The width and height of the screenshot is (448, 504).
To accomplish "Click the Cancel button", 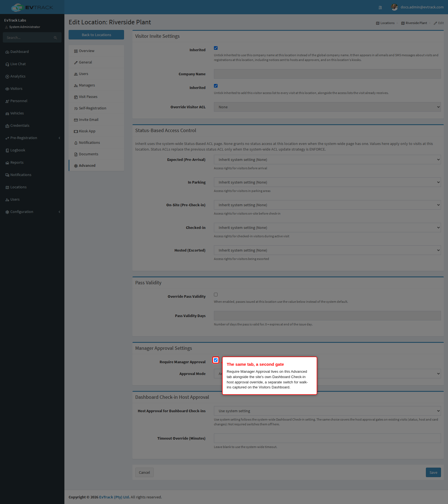I will pos(144,472).
